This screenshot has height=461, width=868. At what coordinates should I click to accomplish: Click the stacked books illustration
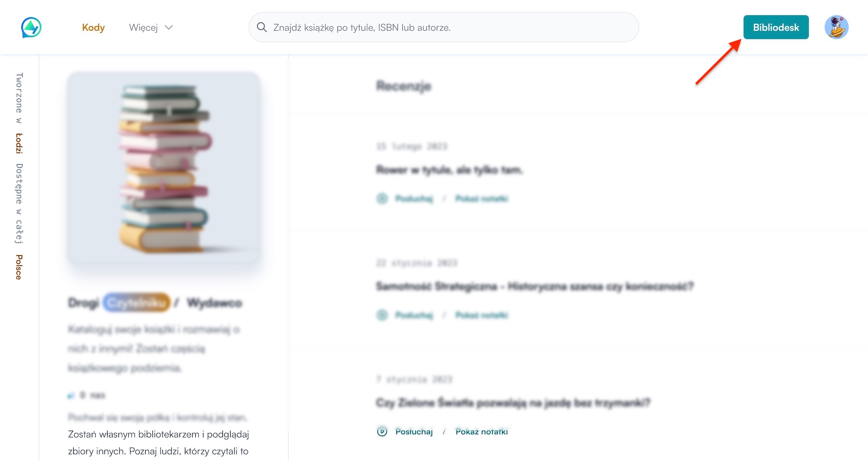[164, 168]
